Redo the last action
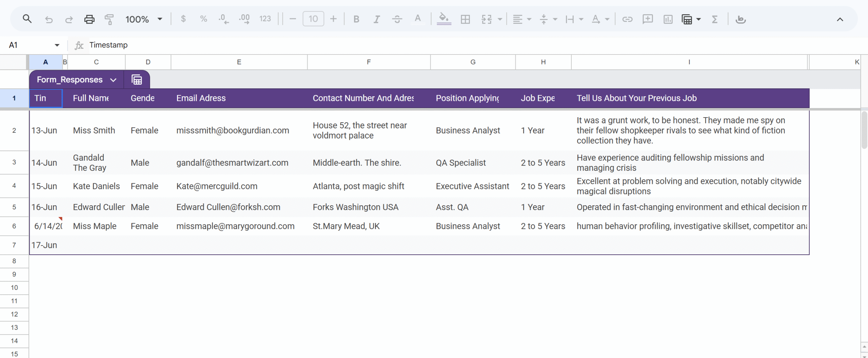 tap(69, 19)
